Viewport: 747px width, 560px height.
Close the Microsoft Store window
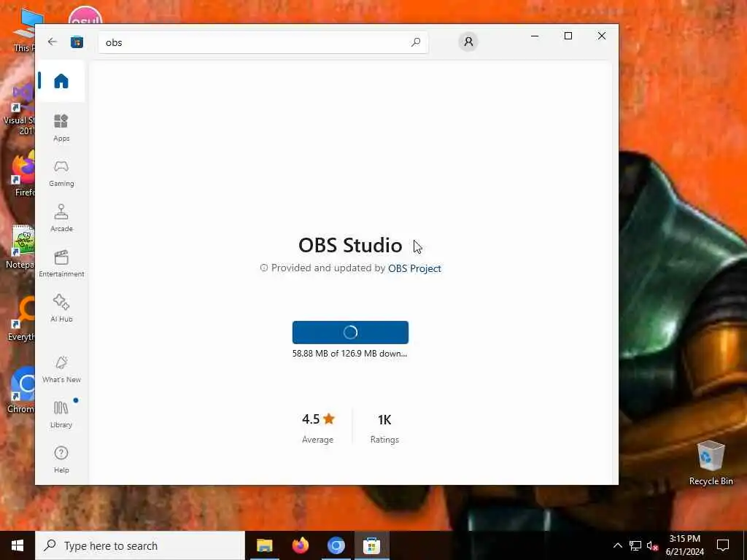click(x=602, y=36)
